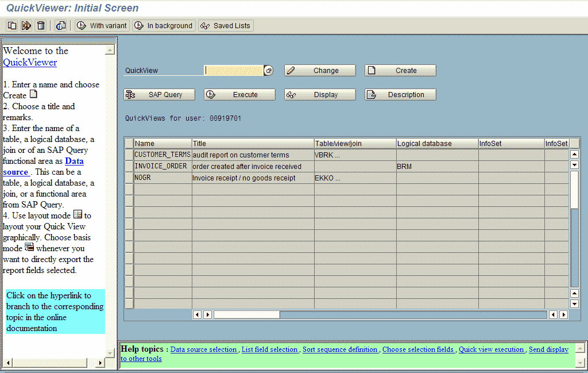This screenshot has height=373, width=588.
Task: Click the table's horizontal scrollbar thumb
Action: [x=247, y=314]
